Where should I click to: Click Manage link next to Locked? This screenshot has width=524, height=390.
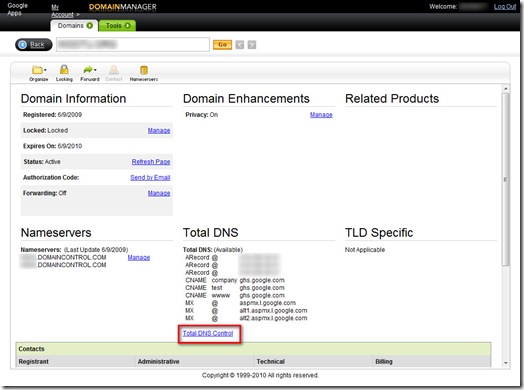[159, 130]
